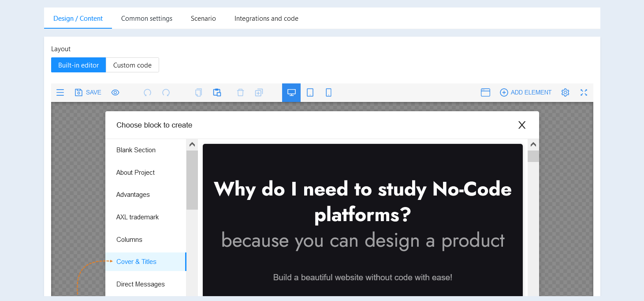Close the Choose block dialog
This screenshot has height=301, width=644.
tap(522, 125)
